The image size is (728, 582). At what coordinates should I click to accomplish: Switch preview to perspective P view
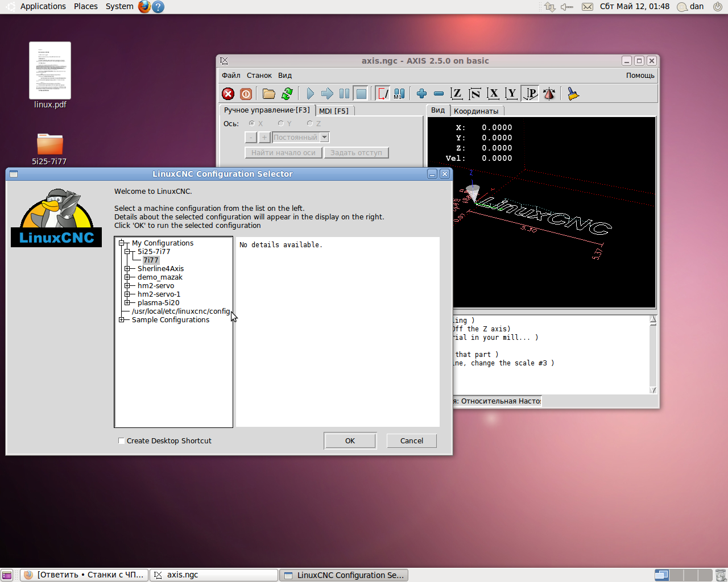530,94
